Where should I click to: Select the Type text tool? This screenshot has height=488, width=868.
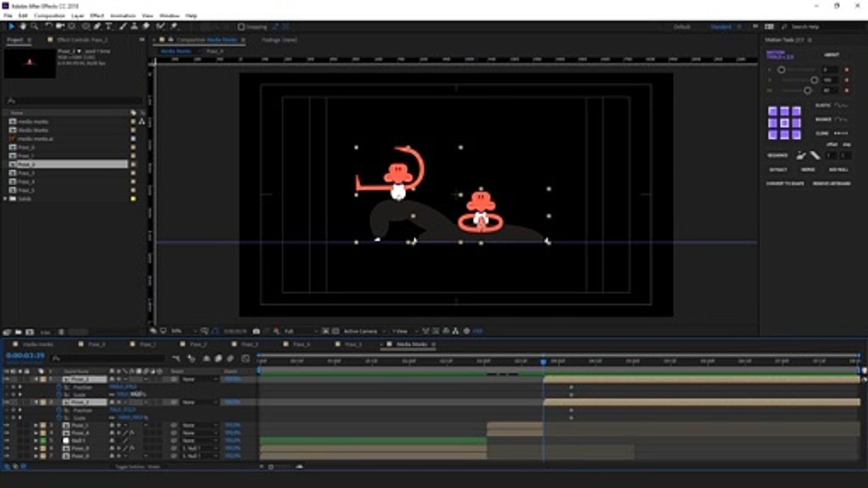point(108,26)
